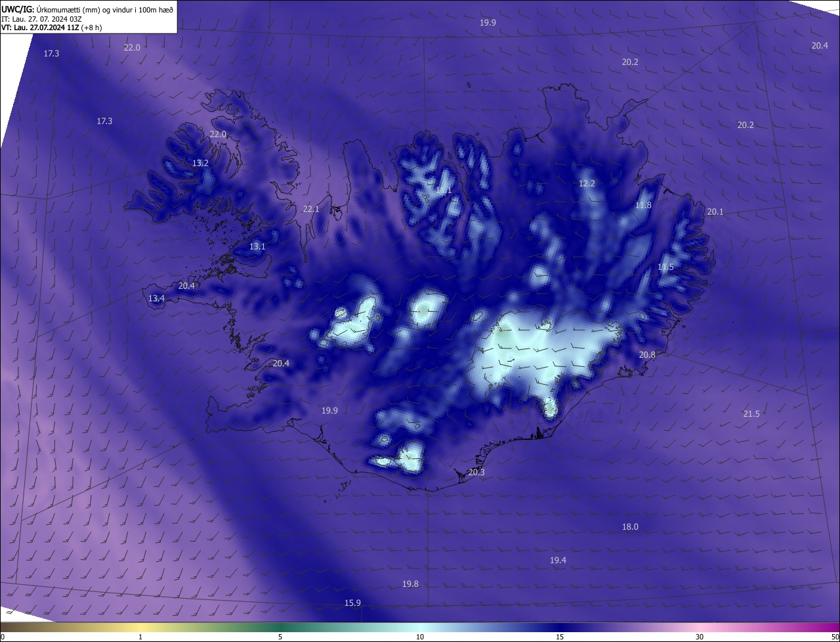Click the 21.5 value label on the map
840x642 pixels.
tap(751, 414)
